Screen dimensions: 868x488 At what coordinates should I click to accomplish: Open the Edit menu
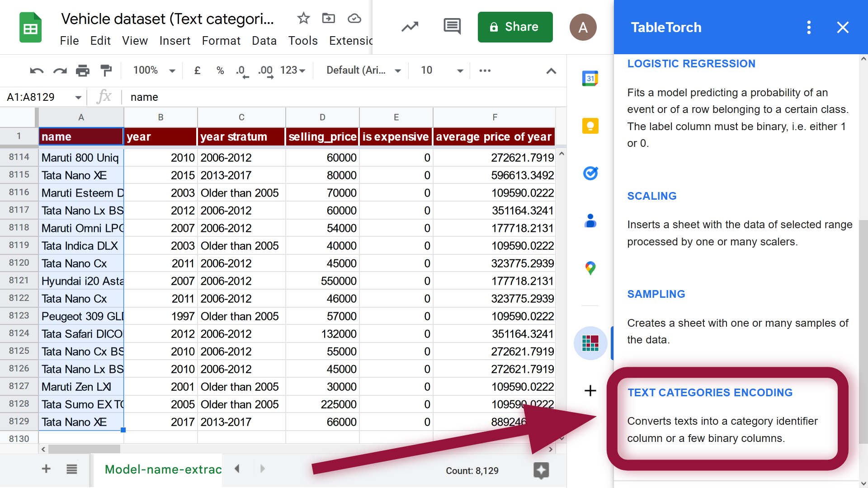pyautogui.click(x=100, y=41)
